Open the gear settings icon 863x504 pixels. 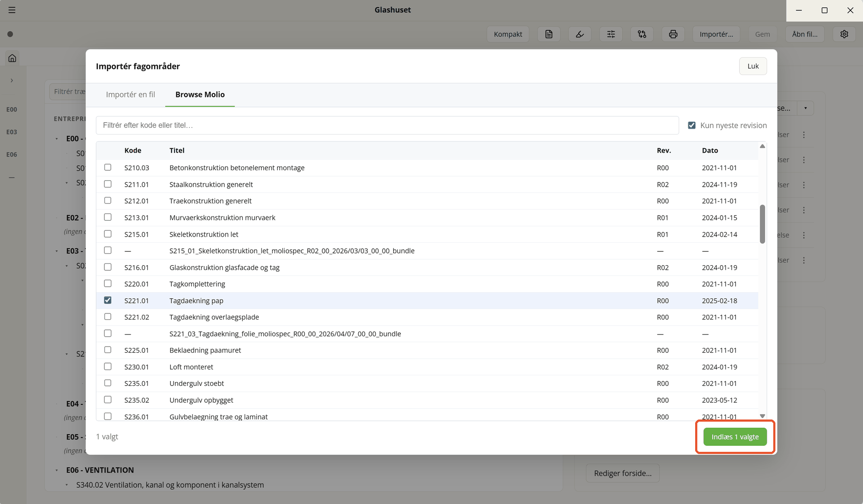pyautogui.click(x=844, y=34)
